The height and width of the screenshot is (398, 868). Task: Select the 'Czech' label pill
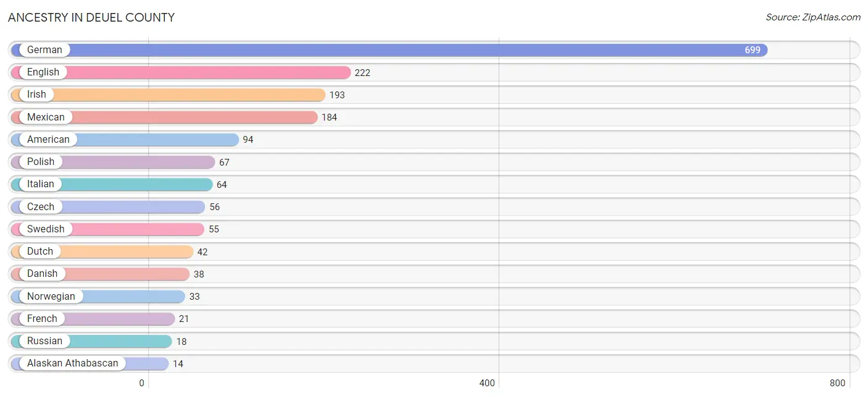(41, 206)
